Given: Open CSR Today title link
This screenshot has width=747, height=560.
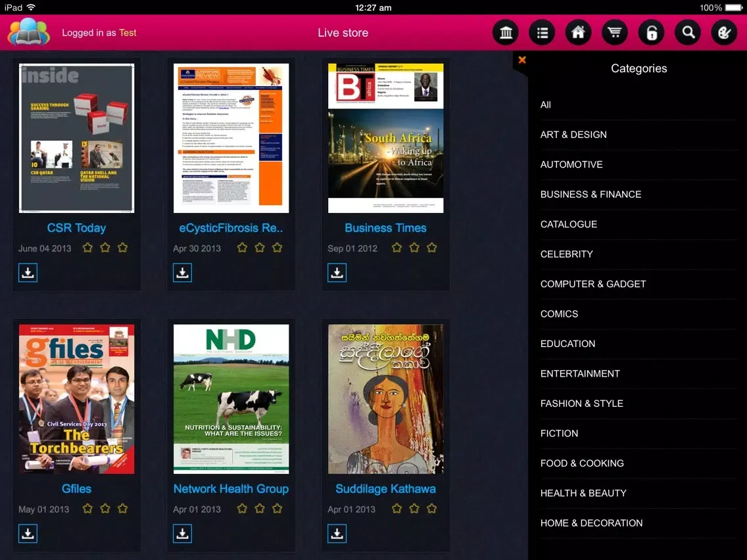Looking at the screenshot, I should (76, 228).
